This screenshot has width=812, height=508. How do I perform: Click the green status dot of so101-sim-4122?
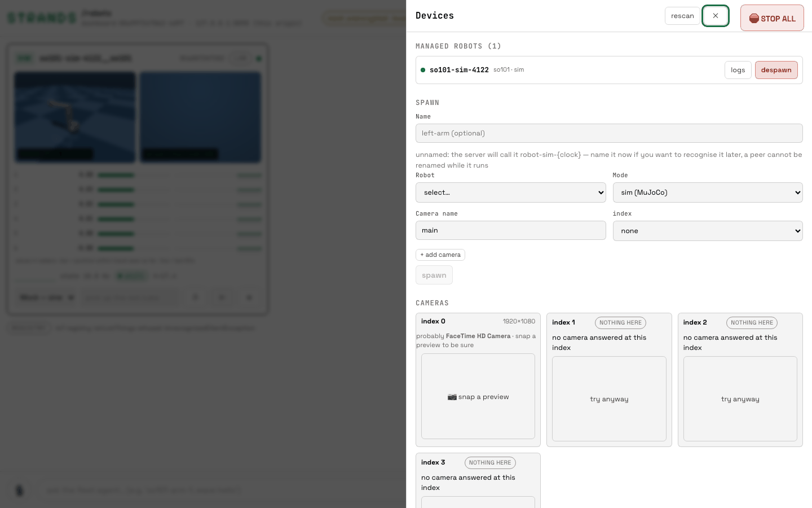pyautogui.click(x=423, y=70)
